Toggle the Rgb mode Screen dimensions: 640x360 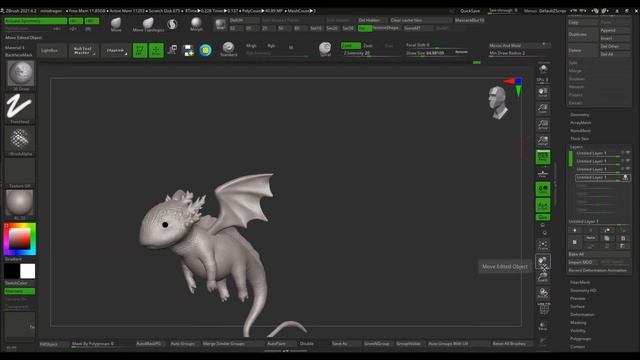pyautogui.click(x=271, y=46)
